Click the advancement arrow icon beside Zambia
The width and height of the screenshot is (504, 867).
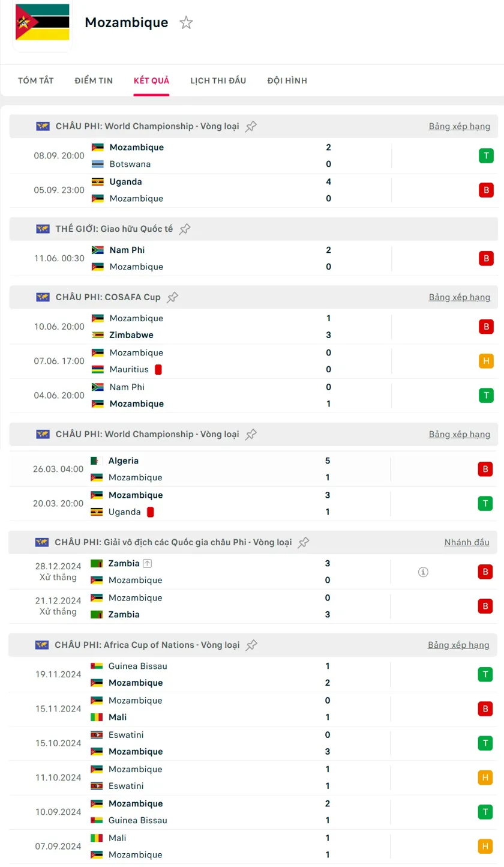click(x=148, y=563)
